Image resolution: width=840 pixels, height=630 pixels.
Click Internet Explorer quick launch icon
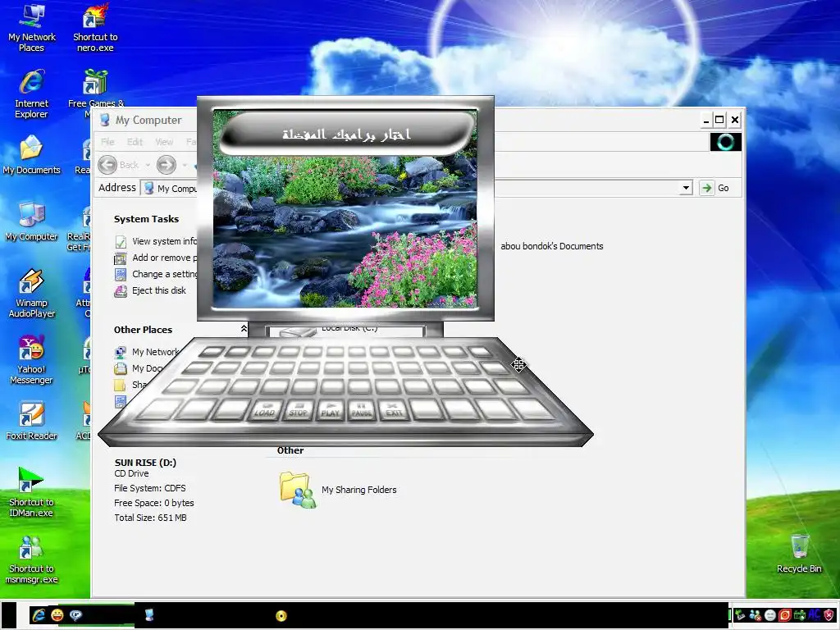coord(39,615)
